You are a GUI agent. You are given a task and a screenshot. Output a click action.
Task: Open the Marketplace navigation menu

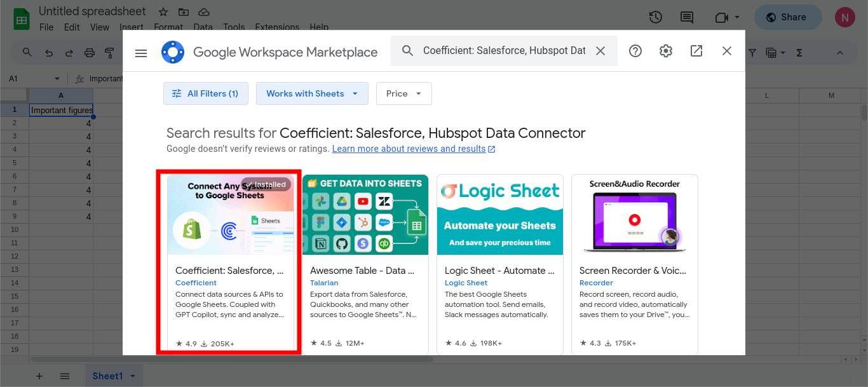click(140, 53)
